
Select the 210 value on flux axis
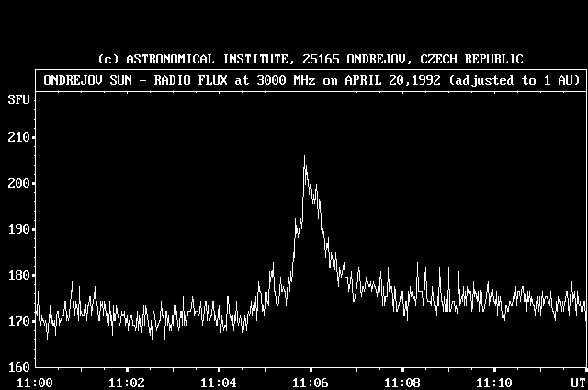pyautogui.click(x=18, y=137)
